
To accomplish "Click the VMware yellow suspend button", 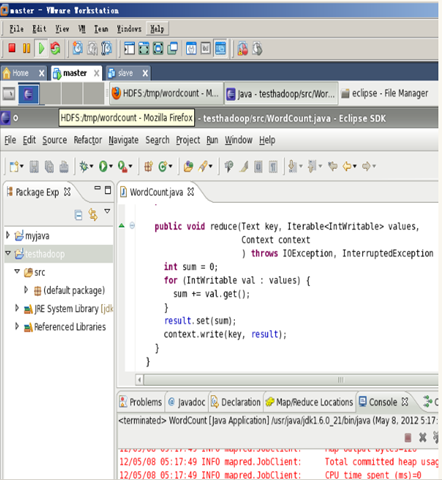I will [x=26, y=48].
